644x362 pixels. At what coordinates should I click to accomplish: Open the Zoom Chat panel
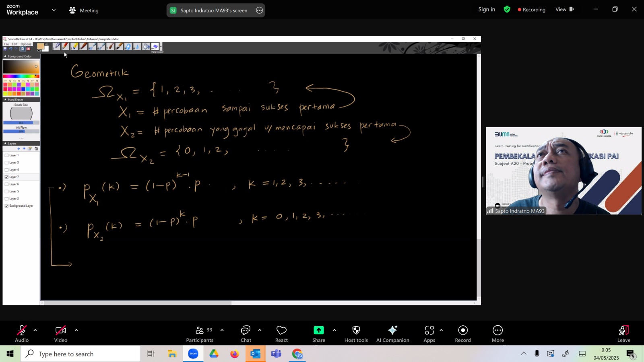tap(246, 334)
